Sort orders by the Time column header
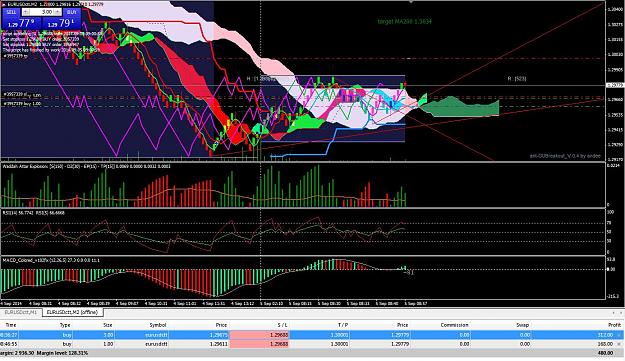 click(x=11, y=325)
